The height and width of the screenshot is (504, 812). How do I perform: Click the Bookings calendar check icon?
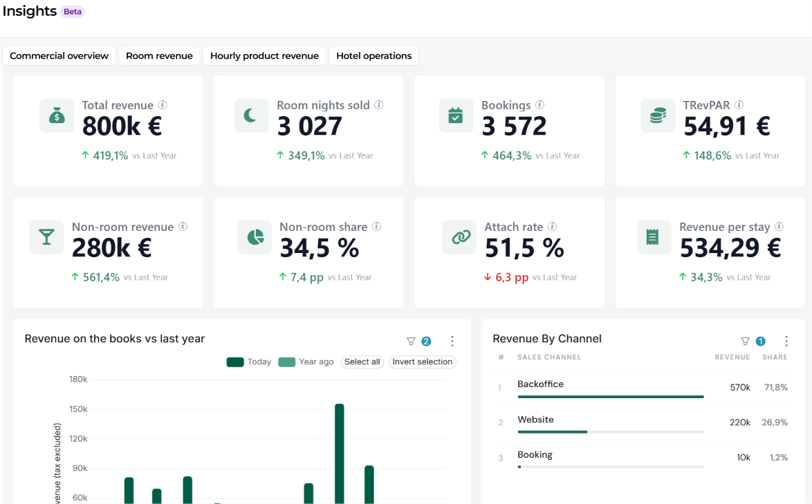click(456, 116)
